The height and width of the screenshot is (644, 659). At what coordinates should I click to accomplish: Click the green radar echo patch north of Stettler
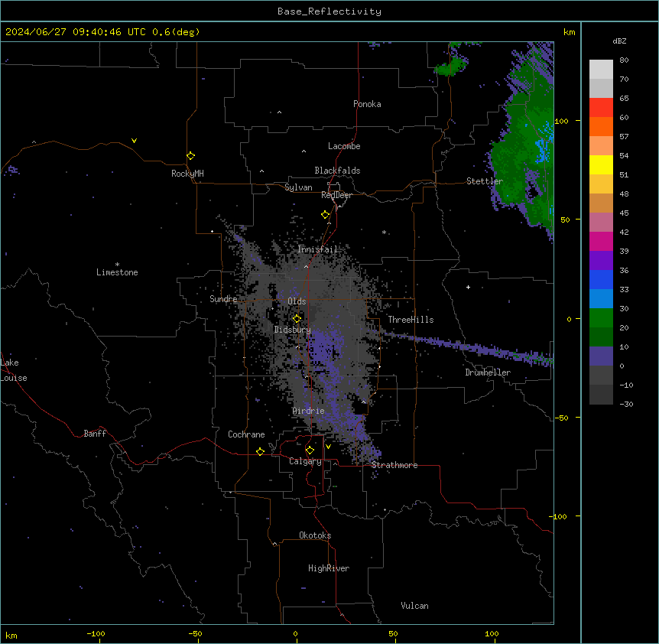pos(451,66)
